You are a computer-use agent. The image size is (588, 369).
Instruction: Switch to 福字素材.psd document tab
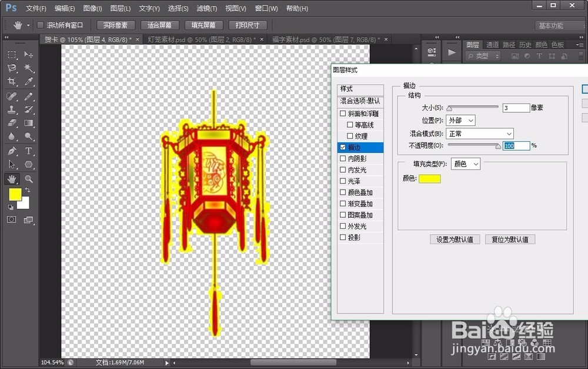(326, 39)
